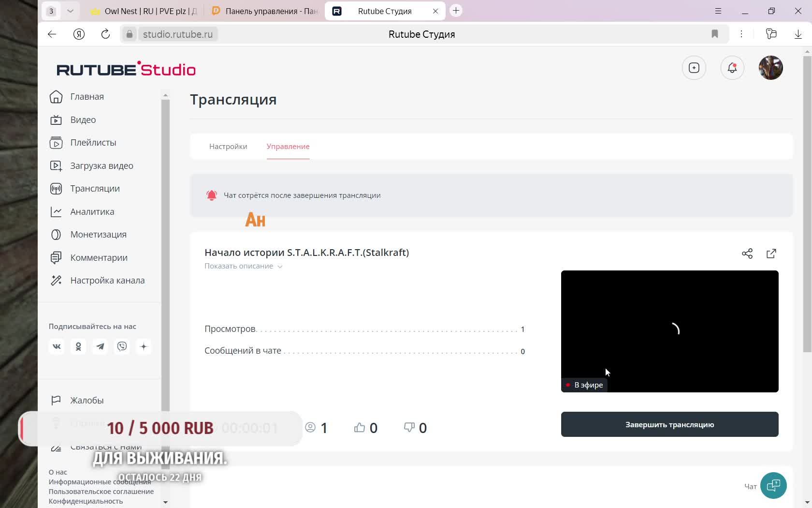Click the Монетизация coin icon

pos(56,235)
